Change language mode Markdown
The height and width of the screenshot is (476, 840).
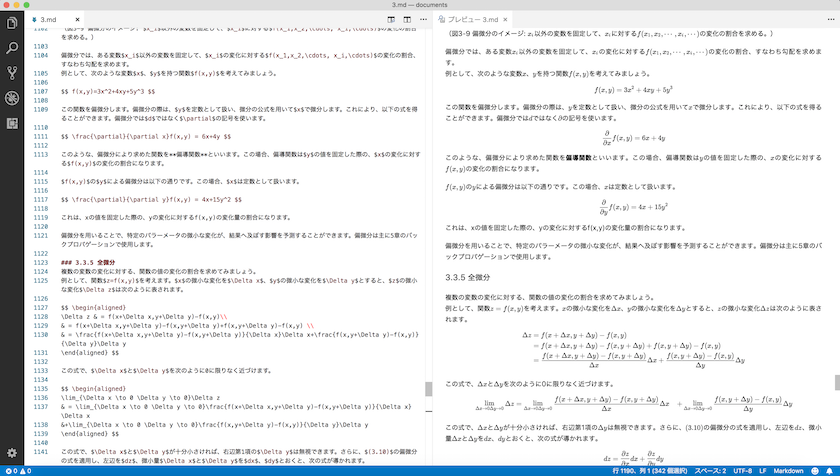pos(788,471)
